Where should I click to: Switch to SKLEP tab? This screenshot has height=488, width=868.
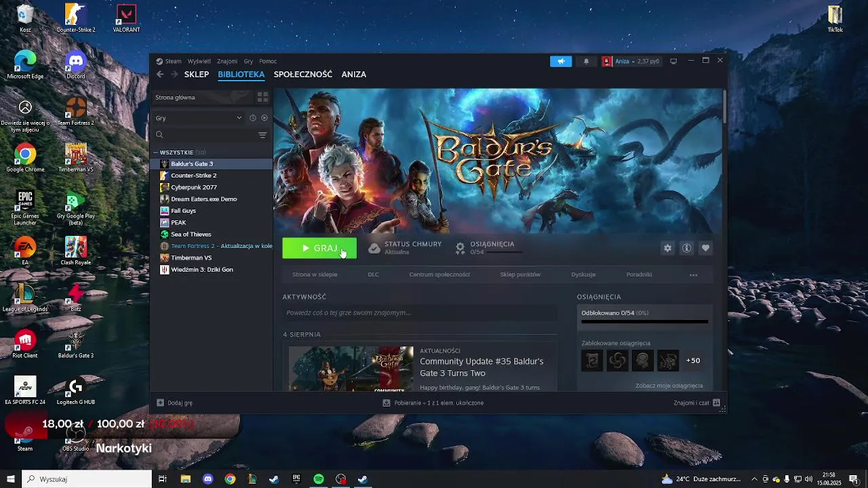[197, 75]
